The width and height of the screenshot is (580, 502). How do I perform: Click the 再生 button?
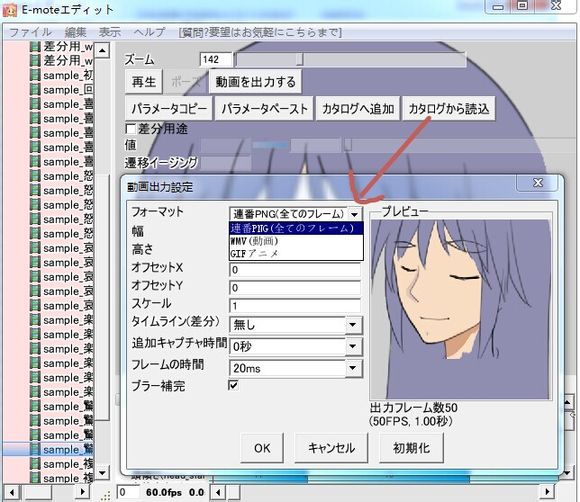[144, 82]
